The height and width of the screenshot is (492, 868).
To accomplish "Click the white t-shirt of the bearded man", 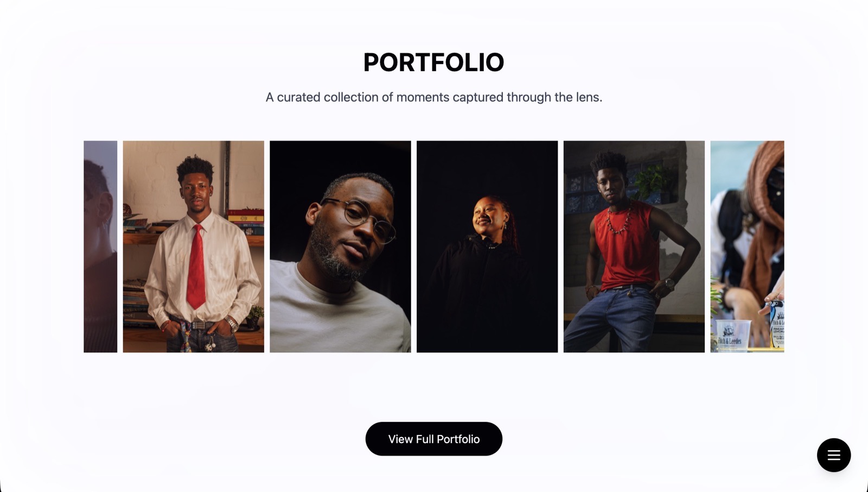I will pyautogui.click(x=339, y=308).
